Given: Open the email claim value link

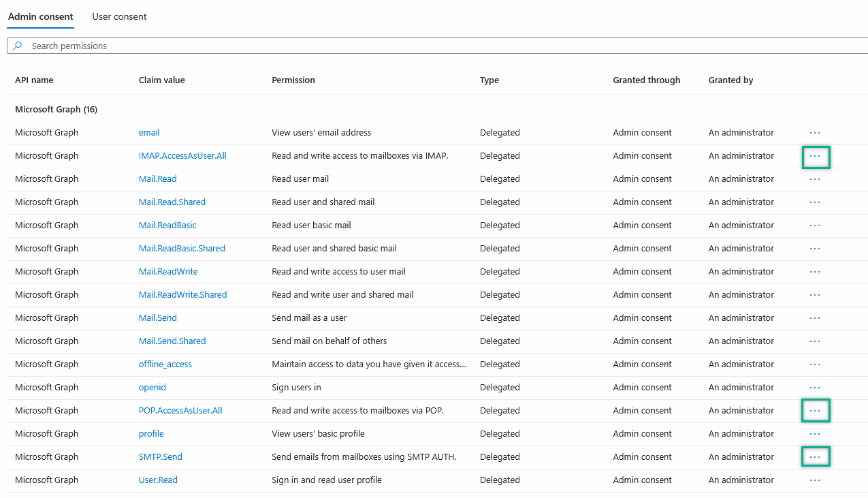Looking at the screenshot, I should click(x=149, y=132).
